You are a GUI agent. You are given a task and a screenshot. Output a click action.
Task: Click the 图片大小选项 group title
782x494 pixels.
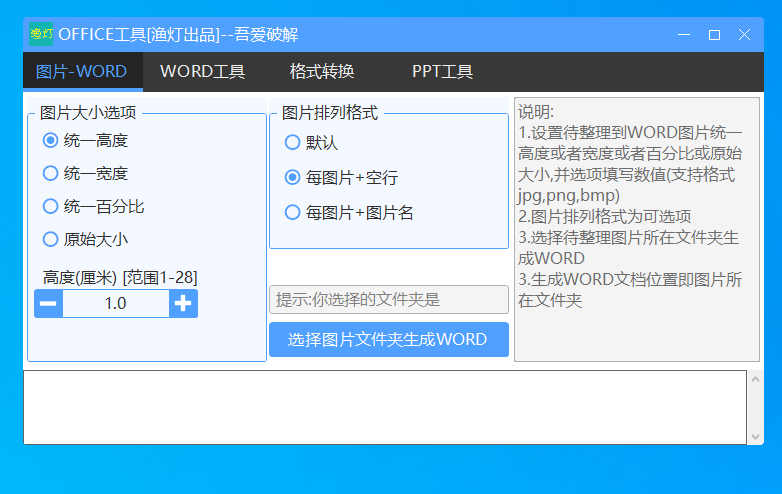click(x=88, y=113)
